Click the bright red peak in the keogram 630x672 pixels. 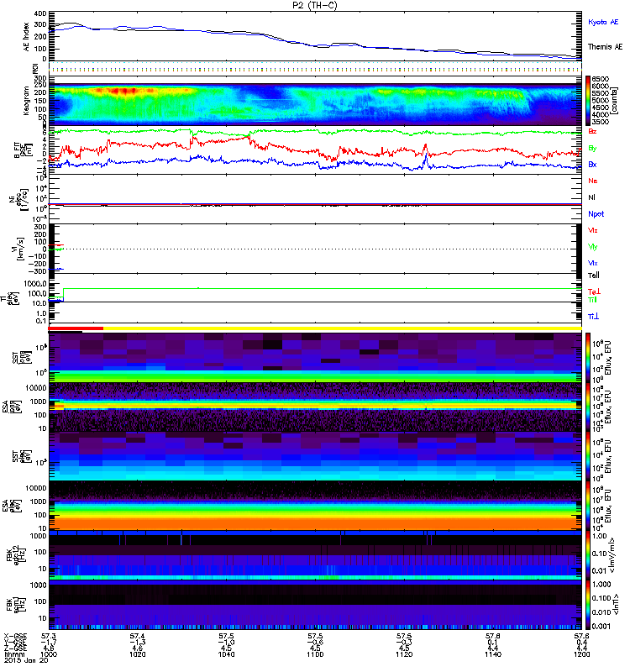pos(118,90)
